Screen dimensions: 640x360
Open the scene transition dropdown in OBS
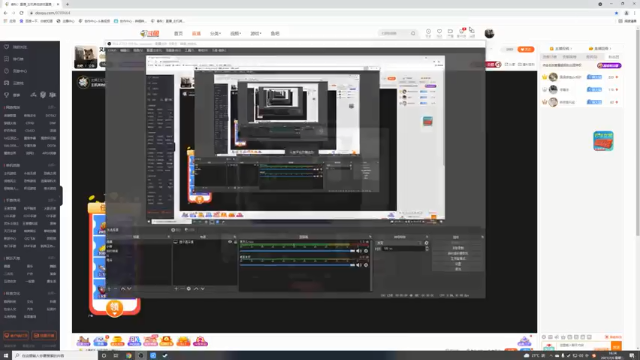(399, 243)
